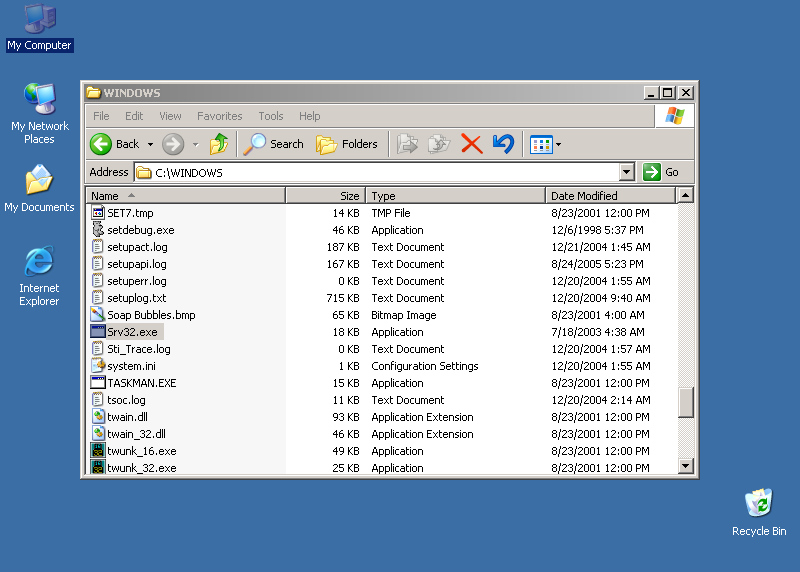Viewport: 800px width, 572px height.
Task: Click the C:\WINDOWS address field
Action: pyautogui.click(x=377, y=172)
